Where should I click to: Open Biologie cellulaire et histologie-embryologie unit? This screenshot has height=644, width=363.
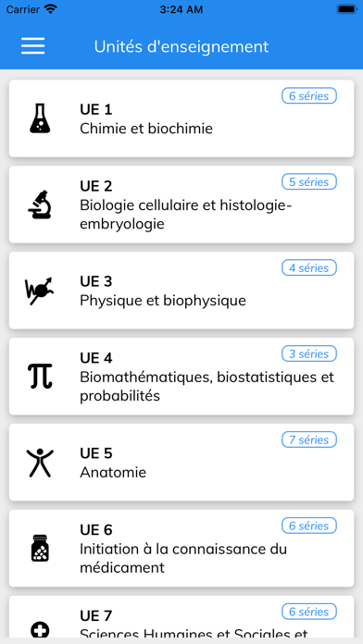pyautogui.click(x=181, y=204)
